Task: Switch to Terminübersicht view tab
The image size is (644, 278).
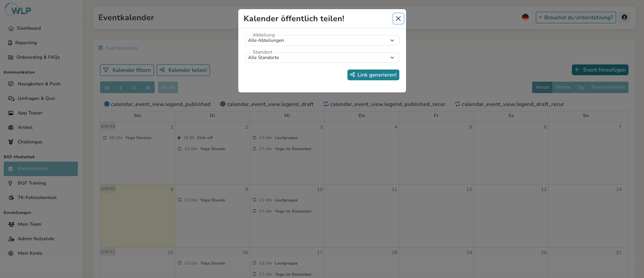Action: coord(608,87)
